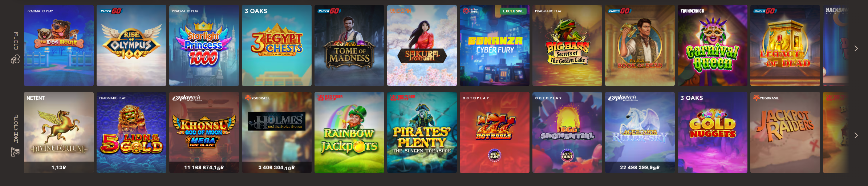Image resolution: width=868 pixels, height=186 pixels.
Task: Click the Jackpot Hunt badge on Egg Sponential
Action: point(567,155)
